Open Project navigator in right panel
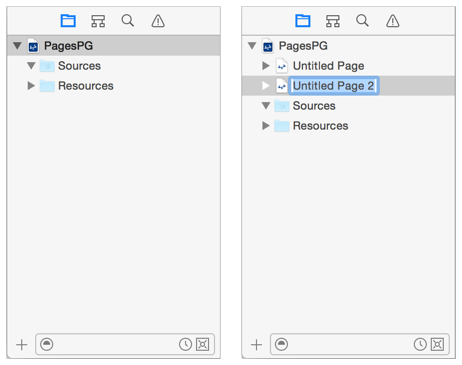Viewport: 462px width, 365px height. (303, 21)
